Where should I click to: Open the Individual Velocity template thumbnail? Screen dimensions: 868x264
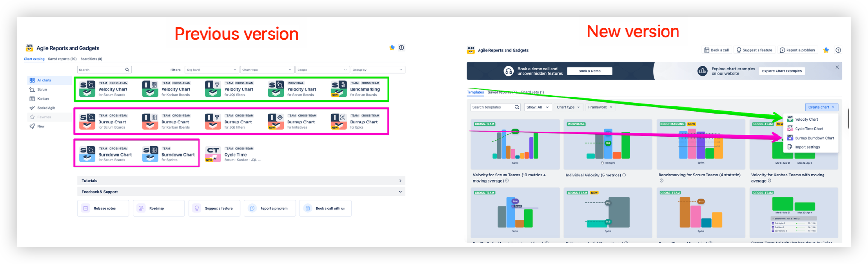pyautogui.click(x=608, y=144)
